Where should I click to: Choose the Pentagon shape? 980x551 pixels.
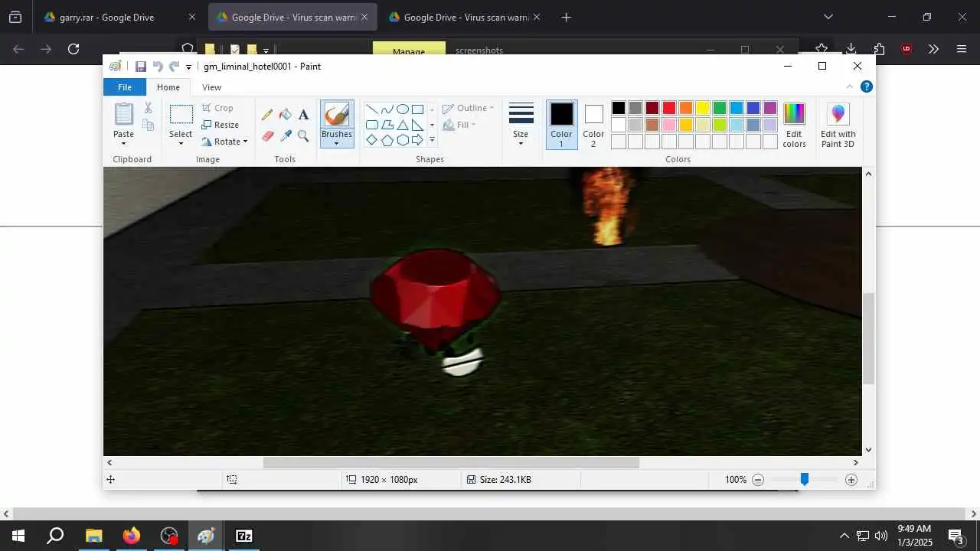click(x=387, y=140)
